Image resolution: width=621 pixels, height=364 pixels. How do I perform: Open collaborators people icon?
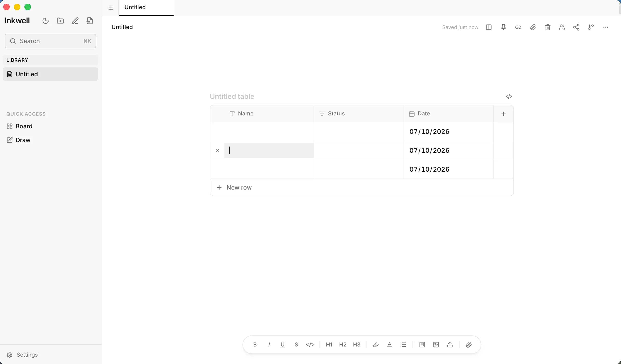(562, 27)
